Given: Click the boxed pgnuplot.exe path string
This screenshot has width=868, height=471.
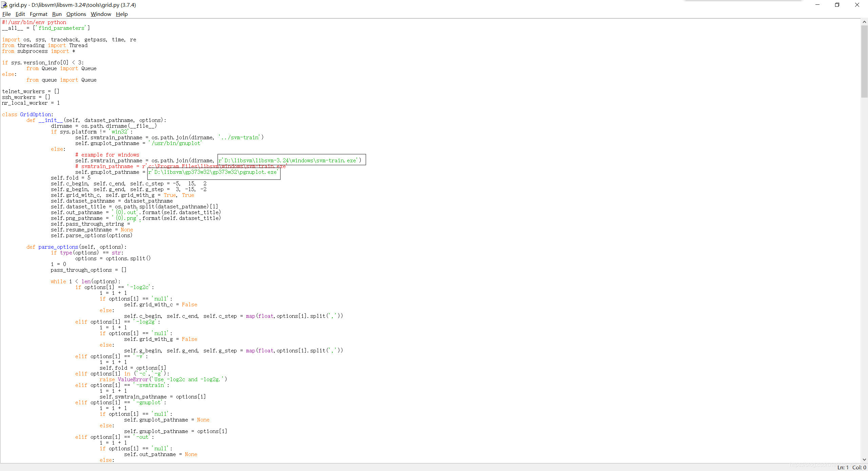Looking at the screenshot, I should coord(213,172).
